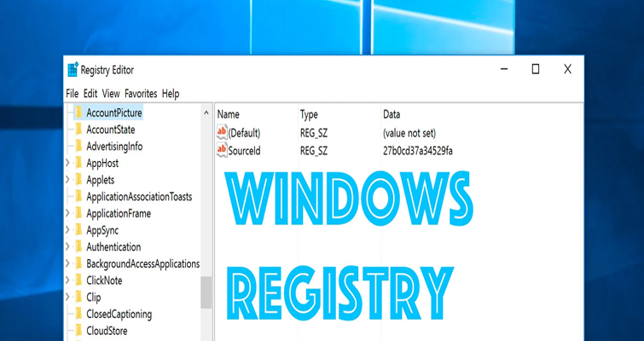Open the Help menu

click(171, 94)
